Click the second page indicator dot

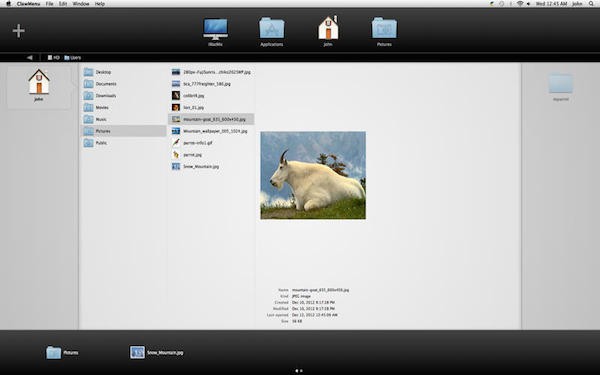click(x=301, y=370)
